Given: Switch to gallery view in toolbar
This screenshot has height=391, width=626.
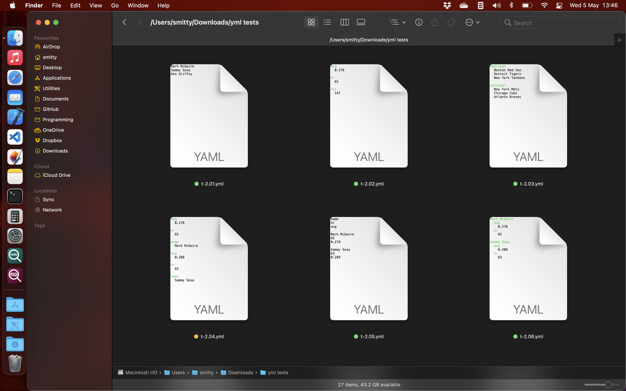Looking at the screenshot, I should coord(361,22).
